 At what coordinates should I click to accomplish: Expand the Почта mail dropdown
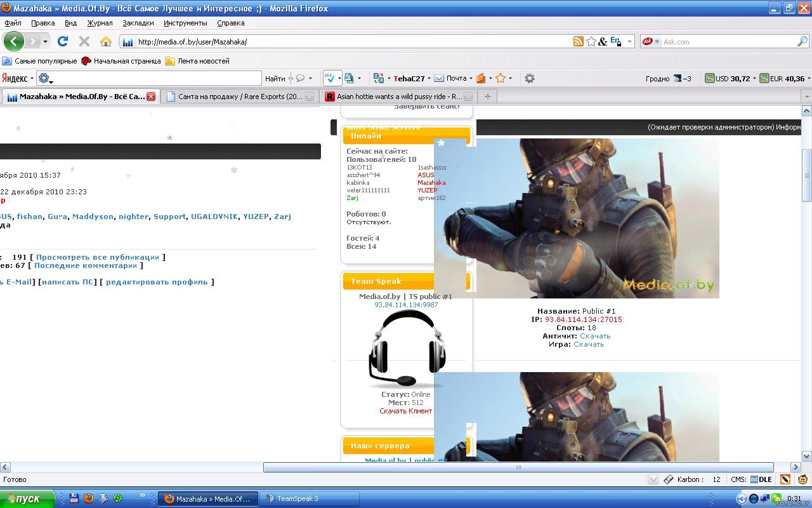click(471, 79)
